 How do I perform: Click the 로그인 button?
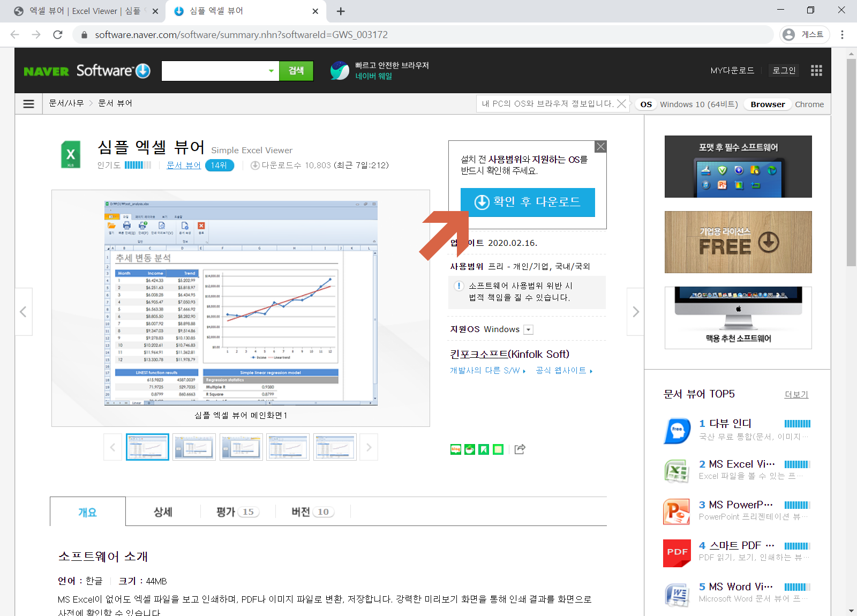784,71
